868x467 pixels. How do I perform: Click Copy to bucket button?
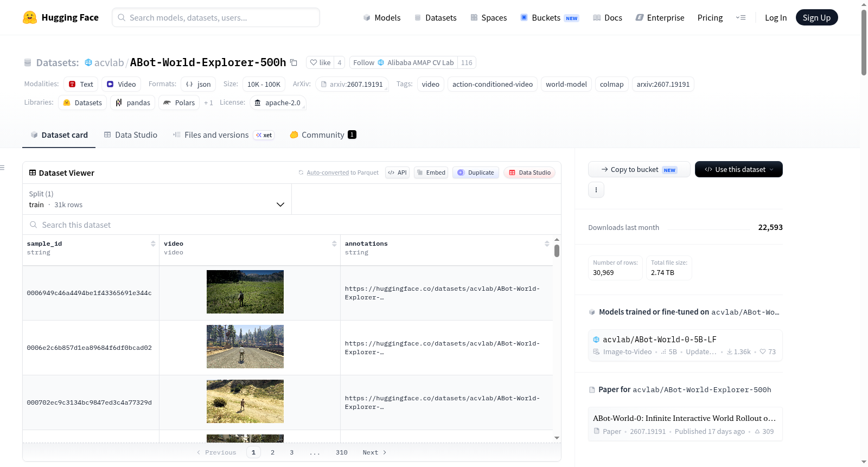tap(639, 169)
